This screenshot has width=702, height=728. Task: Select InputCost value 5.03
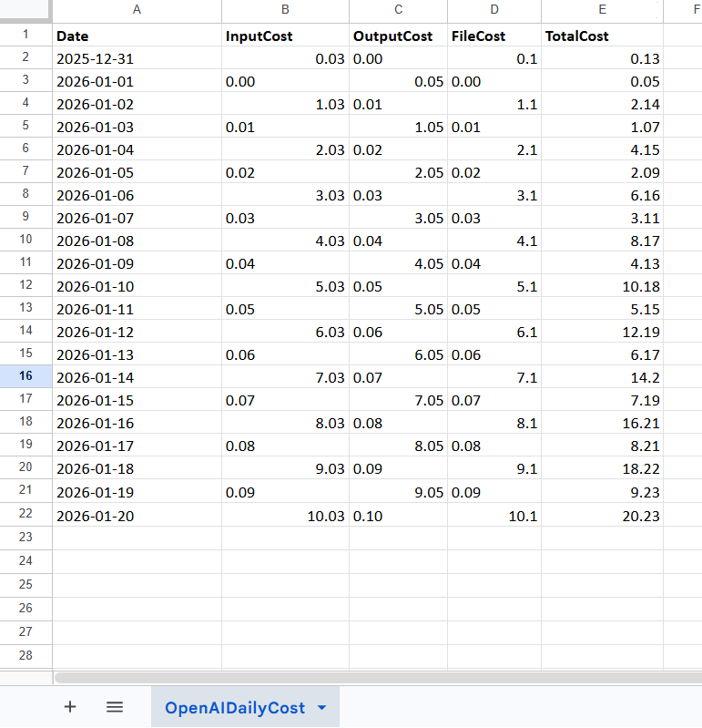pyautogui.click(x=285, y=286)
